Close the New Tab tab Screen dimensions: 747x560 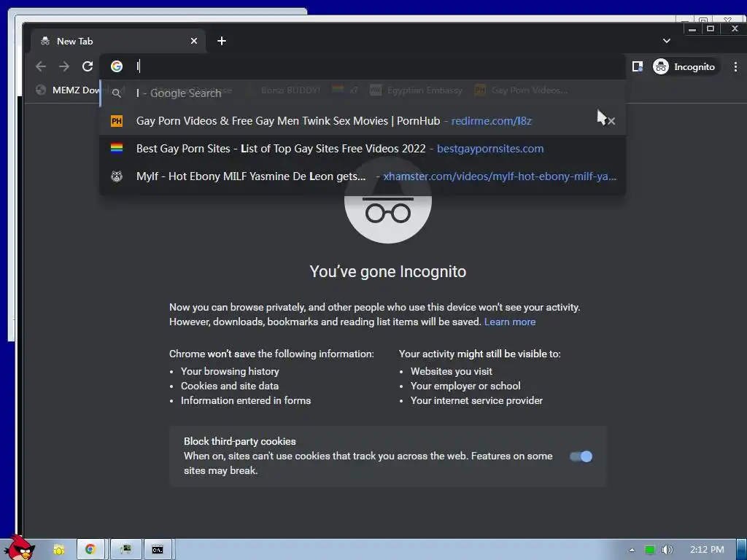click(x=194, y=41)
